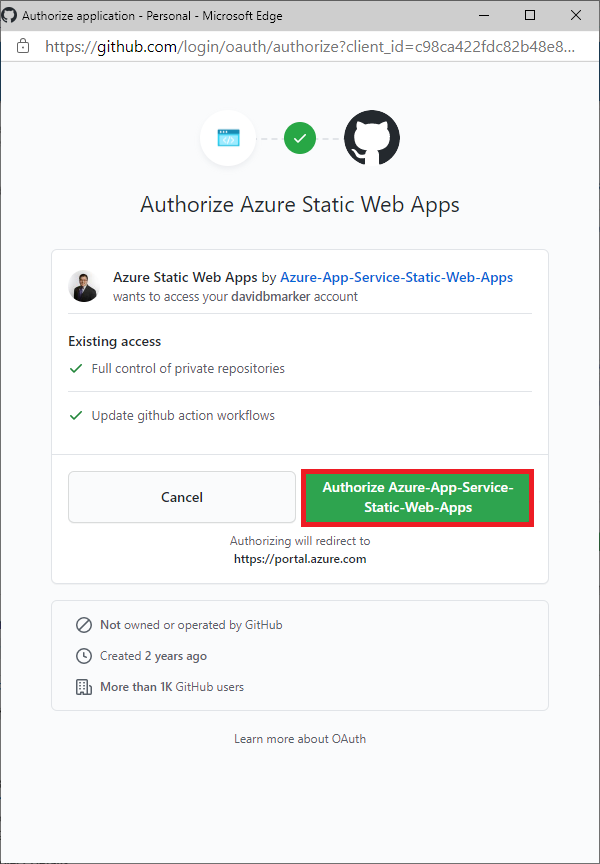The image size is (600, 864).
Task: Click the app owner avatar photo
Action: point(83,287)
